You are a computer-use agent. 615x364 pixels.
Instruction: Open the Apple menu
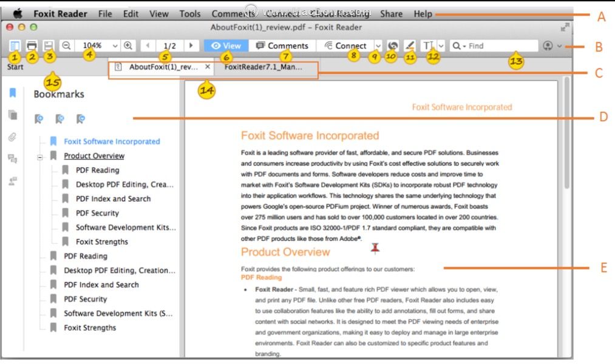[18, 14]
